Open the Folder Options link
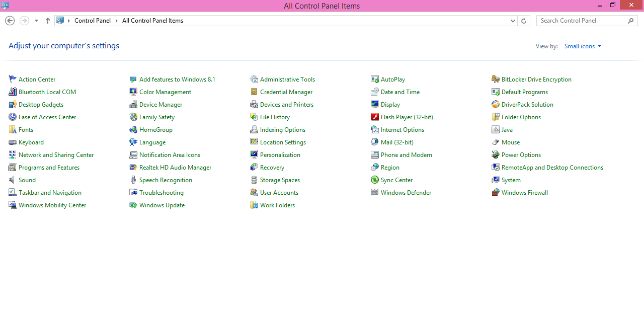 [x=521, y=117]
